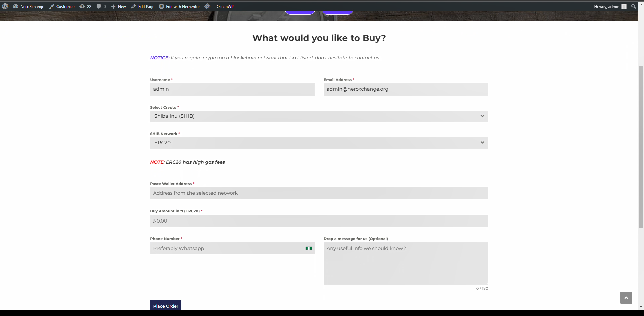The image size is (644, 316).
Task: Launch Edit with Elementor
Action: 179,6
